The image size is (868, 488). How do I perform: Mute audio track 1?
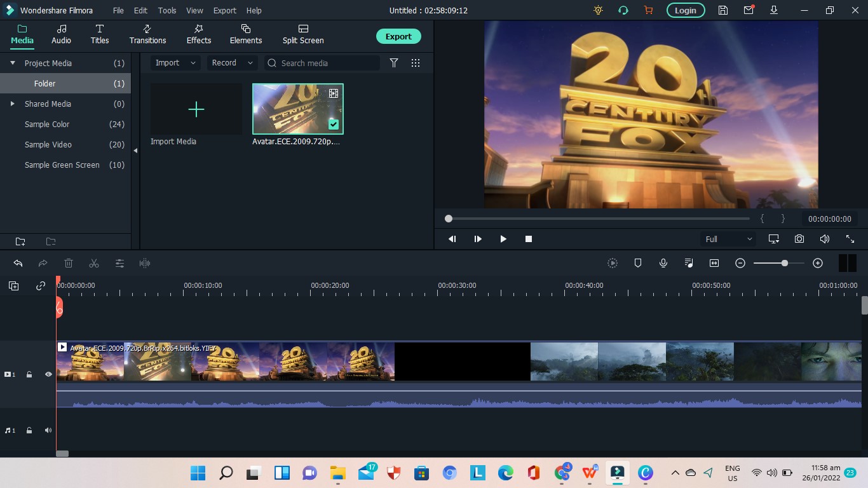pyautogui.click(x=48, y=431)
